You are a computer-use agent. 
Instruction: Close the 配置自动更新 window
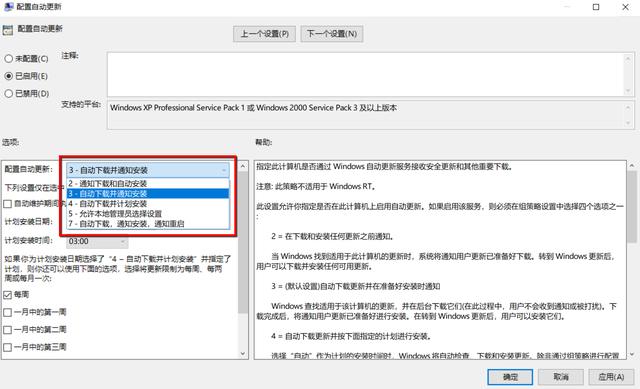tap(625, 7)
